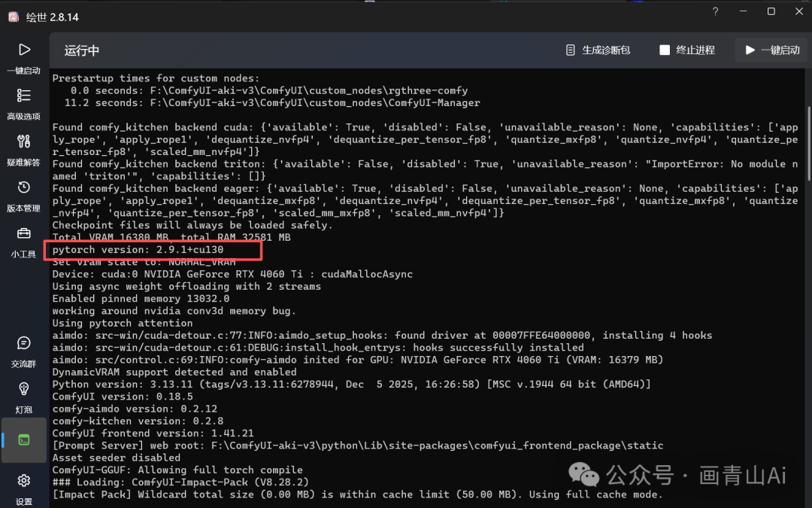Click the 绘世 app logo in title bar

13,17
